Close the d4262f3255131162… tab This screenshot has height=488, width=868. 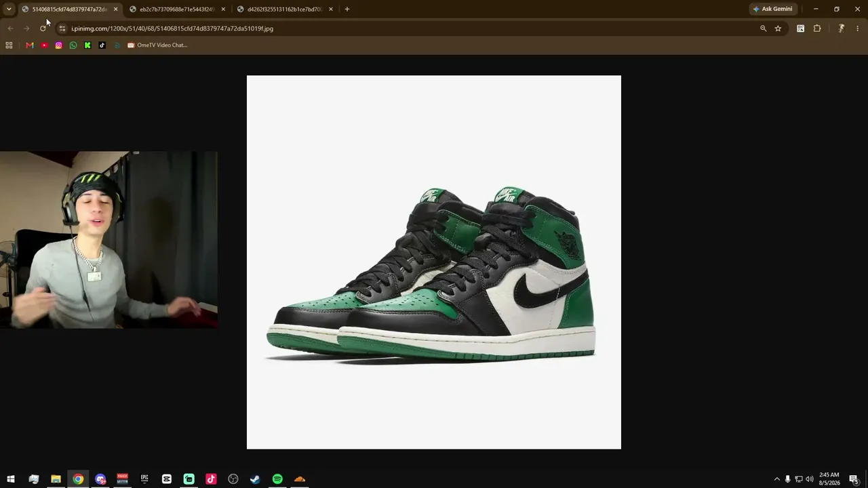[x=331, y=9]
